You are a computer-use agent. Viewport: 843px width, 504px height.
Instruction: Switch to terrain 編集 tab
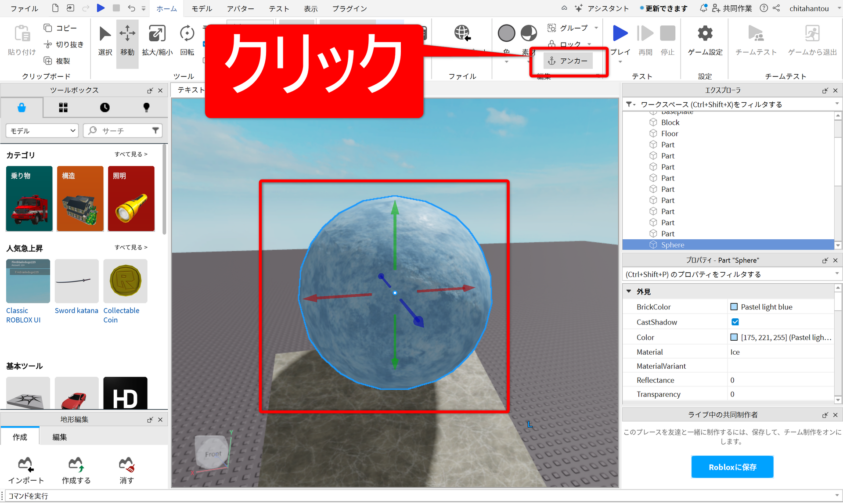(x=59, y=437)
